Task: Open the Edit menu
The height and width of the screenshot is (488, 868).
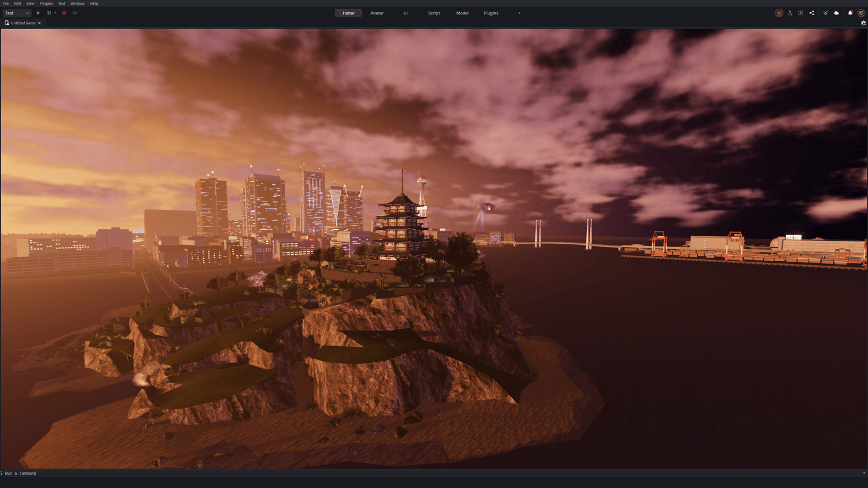Action: pyautogui.click(x=17, y=3)
